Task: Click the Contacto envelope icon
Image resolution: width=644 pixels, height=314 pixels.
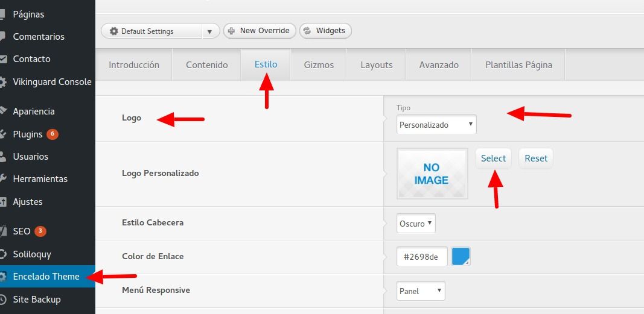Action: [3, 59]
